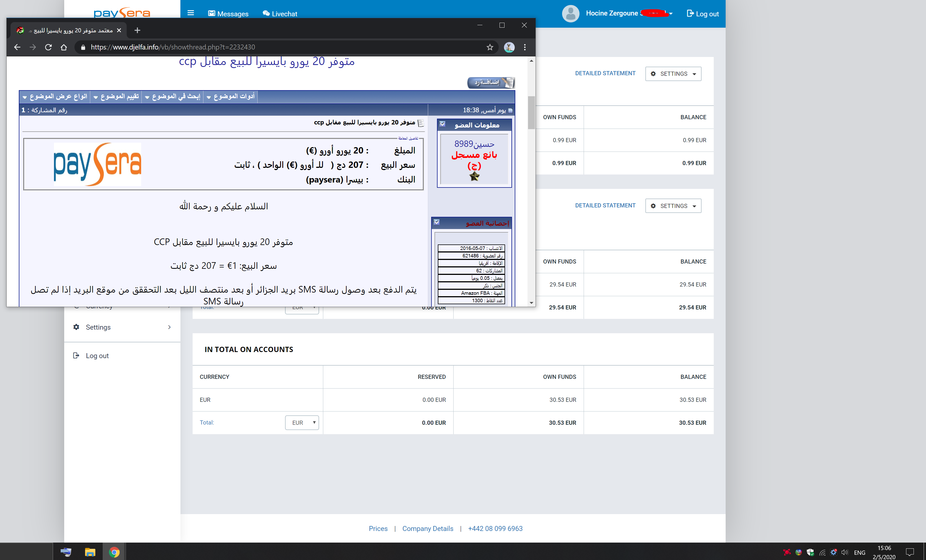
Task: Open Messages in Paysera header
Action: (x=228, y=14)
